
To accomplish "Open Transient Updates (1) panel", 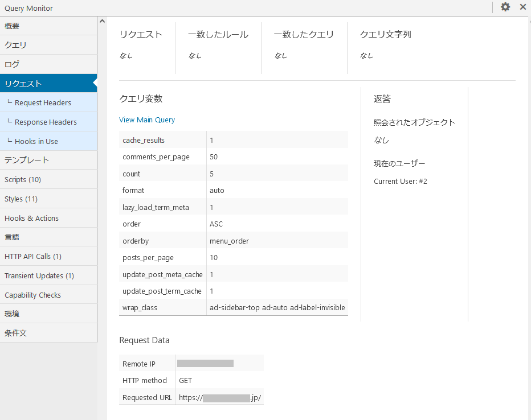I will (48, 275).
